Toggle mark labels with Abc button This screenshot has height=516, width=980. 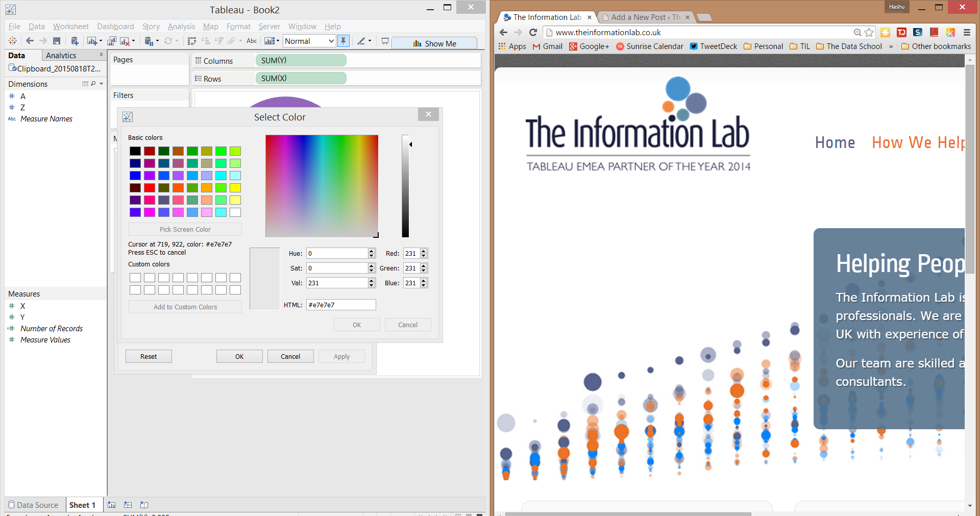pyautogui.click(x=252, y=41)
